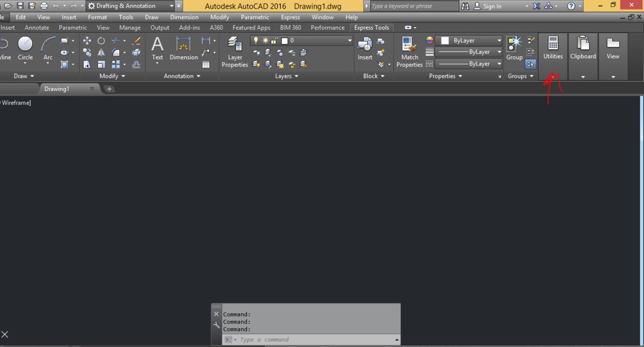
Task: Open the layer list dropdown showing 0
Action: [301, 41]
